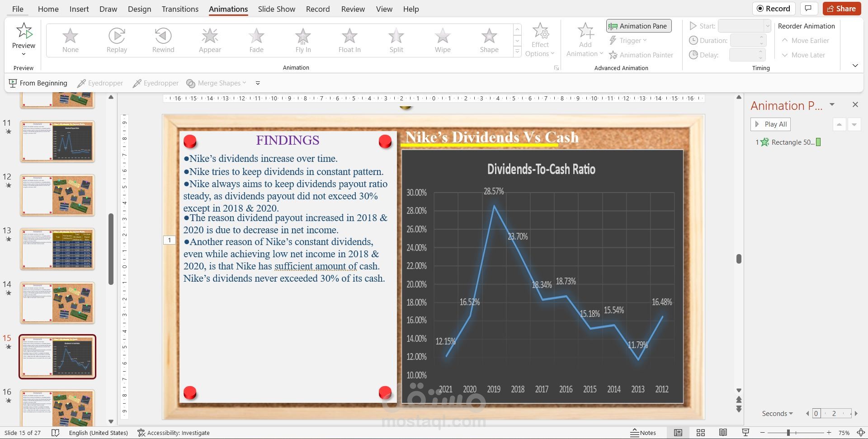Select the Rectangle 50 animation entry
Viewport: 868px width, 439px height.
point(788,142)
